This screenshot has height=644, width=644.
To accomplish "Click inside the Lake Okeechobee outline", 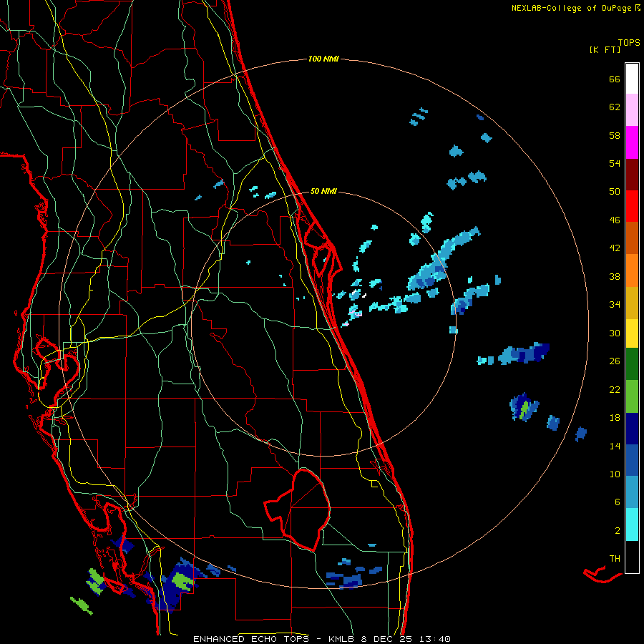I will tap(306, 509).
